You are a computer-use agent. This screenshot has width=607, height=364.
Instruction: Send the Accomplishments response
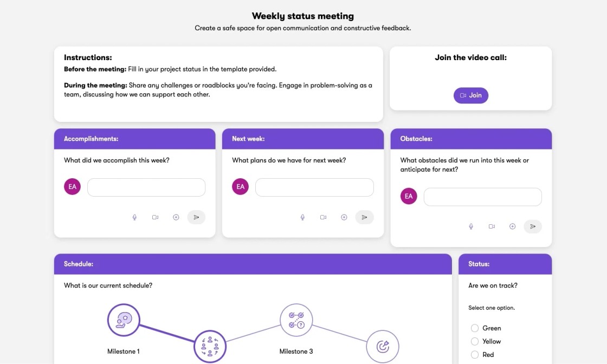tap(196, 217)
